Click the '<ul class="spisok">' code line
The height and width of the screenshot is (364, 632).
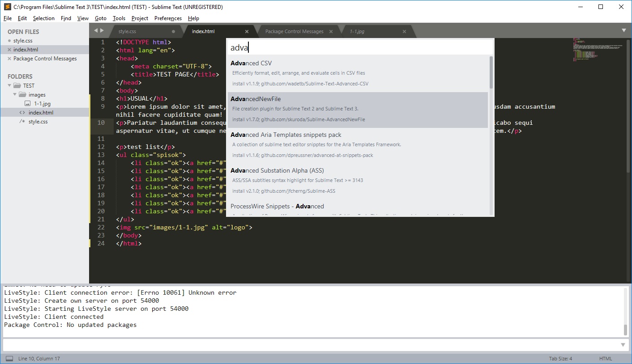click(151, 155)
